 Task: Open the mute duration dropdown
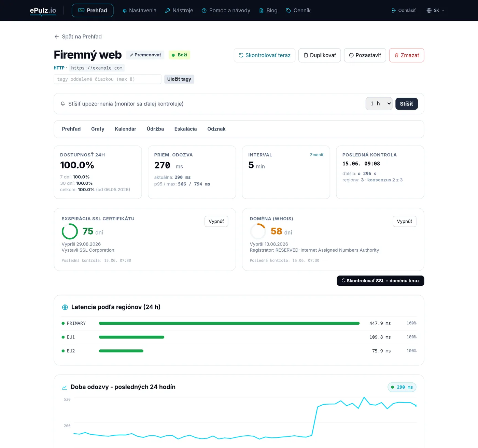coord(379,103)
